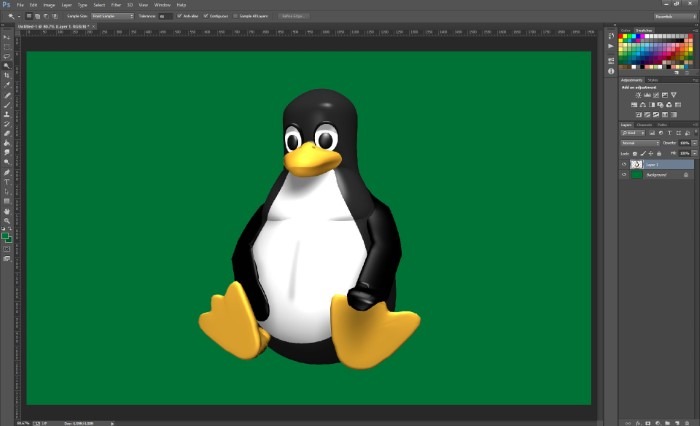
Task: Select the Rectangular Marquee tool
Action: pos(7,47)
